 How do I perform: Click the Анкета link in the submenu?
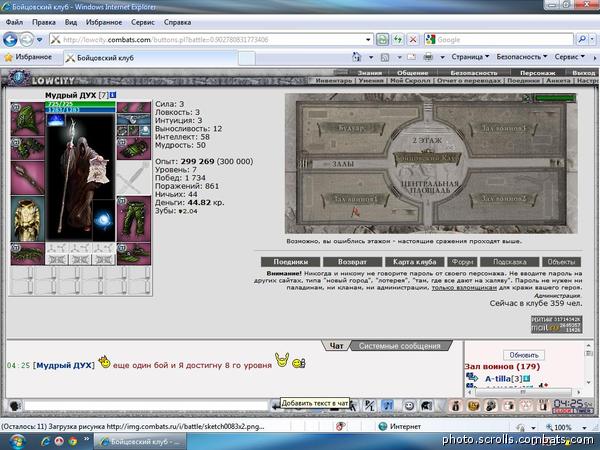coord(558,81)
